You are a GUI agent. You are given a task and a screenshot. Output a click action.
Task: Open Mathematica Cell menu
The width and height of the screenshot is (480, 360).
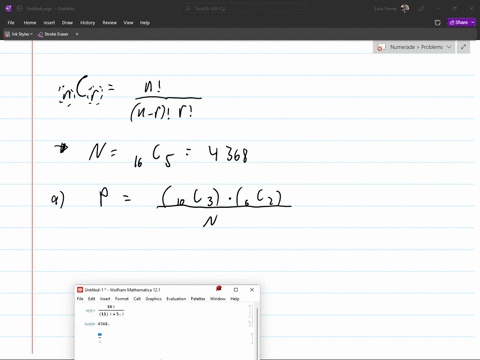click(x=137, y=299)
